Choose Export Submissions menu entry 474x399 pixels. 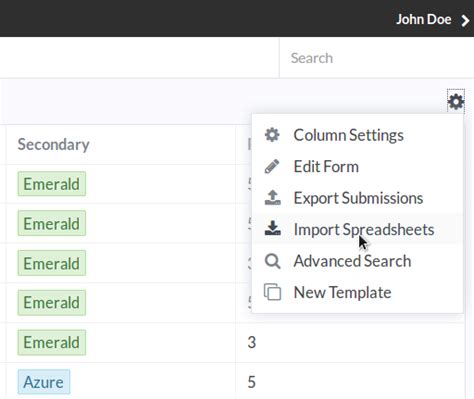pyautogui.click(x=357, y=198)
